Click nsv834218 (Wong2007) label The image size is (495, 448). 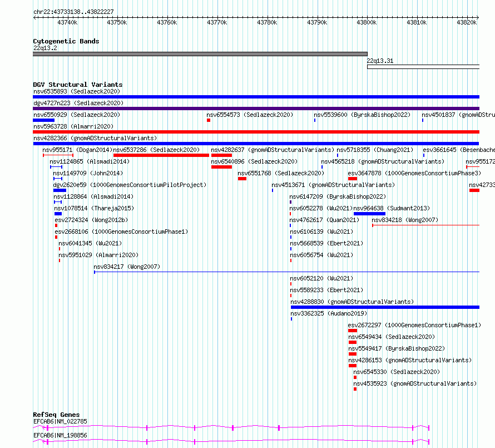click(x=405, y=220)
